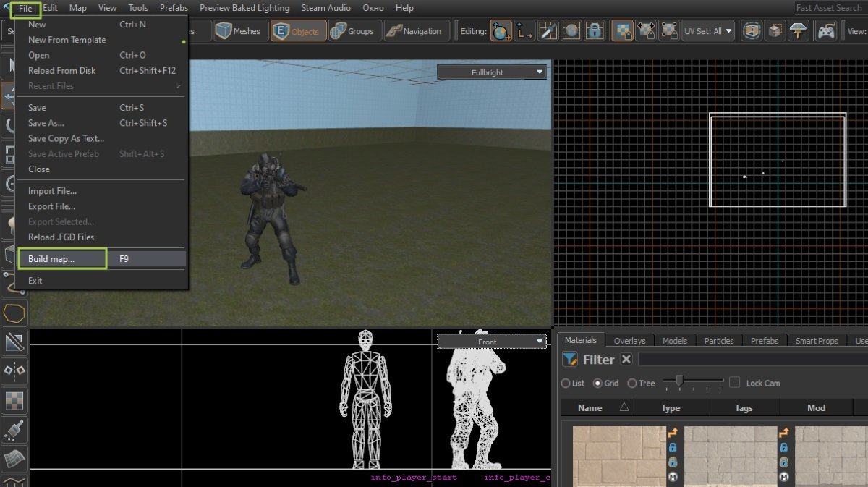The width and height of the screenshot is (868, 487).
Task: Open the Front view dropdown
Action: tap(492, 342)
